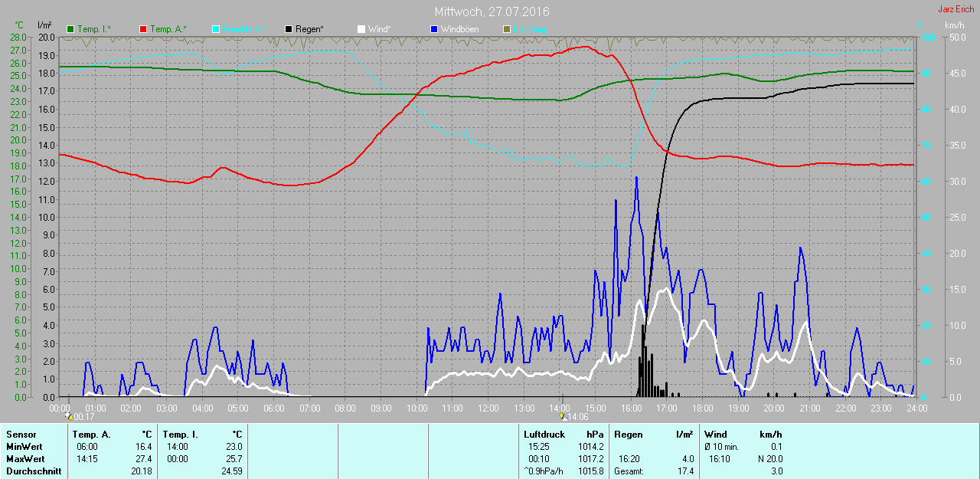Click the max wind value 'N 20.0'
Screen dimensions: 980x479
coord(769,459)
